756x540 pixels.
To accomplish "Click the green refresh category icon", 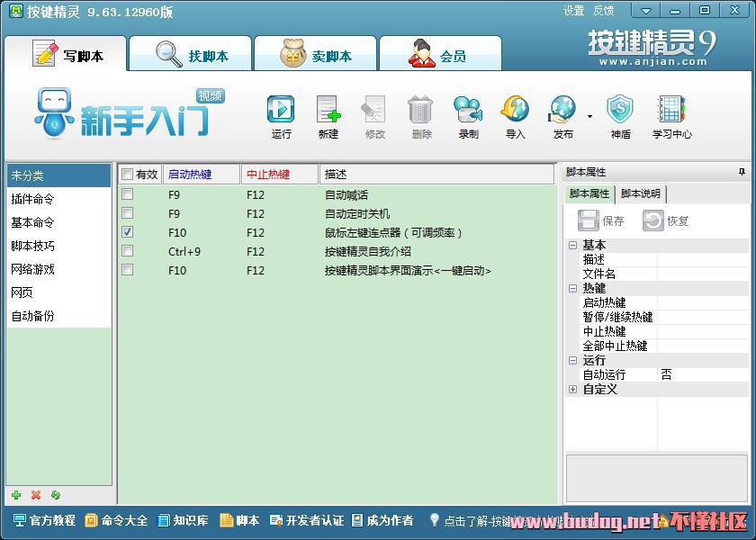I will 56,495.
